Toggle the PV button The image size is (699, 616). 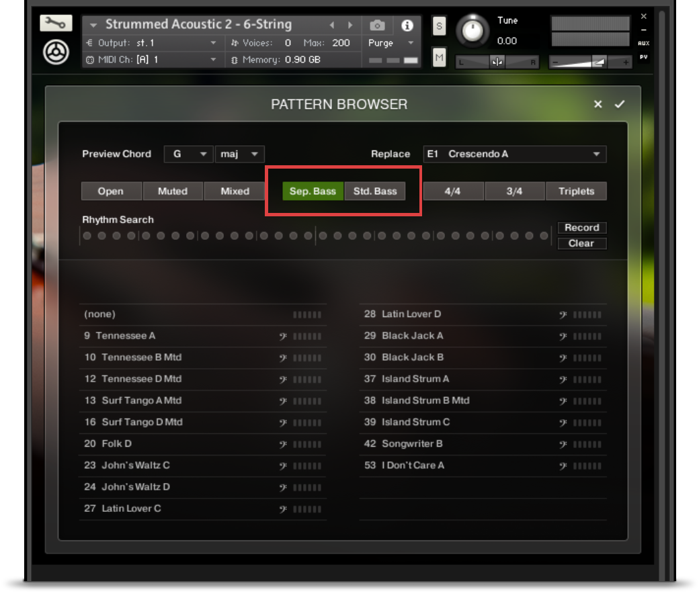point(643,57)
